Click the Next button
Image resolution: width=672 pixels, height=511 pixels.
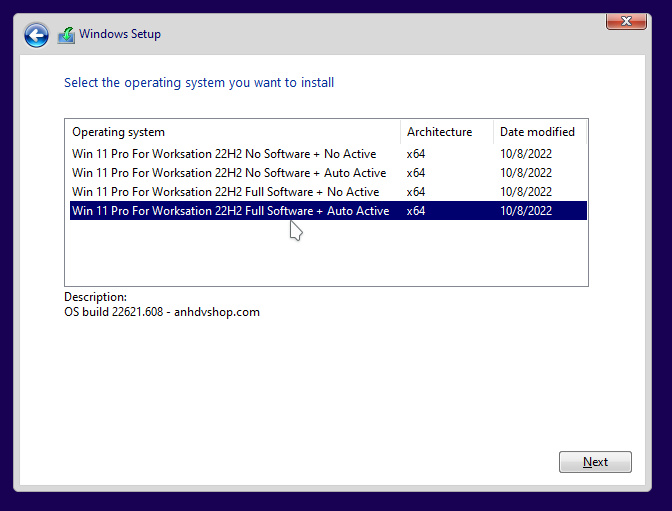click(595, 462)
